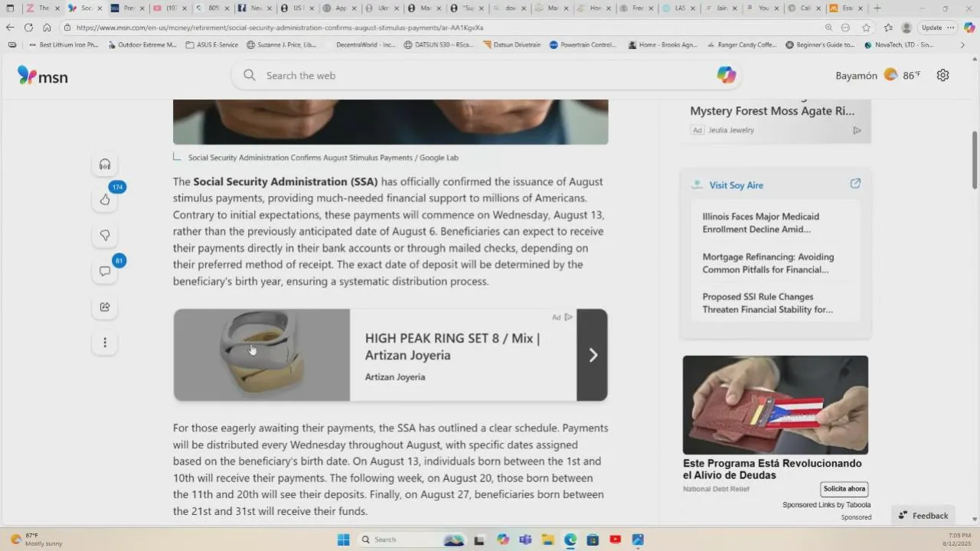The image size is (980, 551).
Task: Close the active Social Security MSN tab
Action: pos(100,8)
